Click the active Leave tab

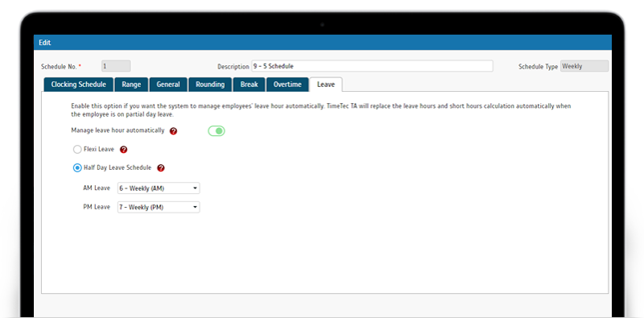(326, 85)
